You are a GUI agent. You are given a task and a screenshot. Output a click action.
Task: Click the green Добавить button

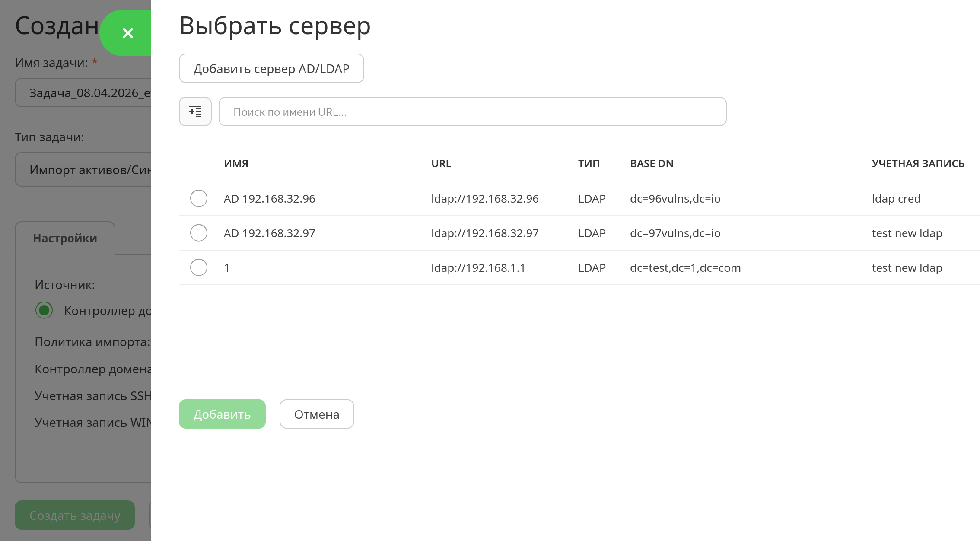click(222, 414)
